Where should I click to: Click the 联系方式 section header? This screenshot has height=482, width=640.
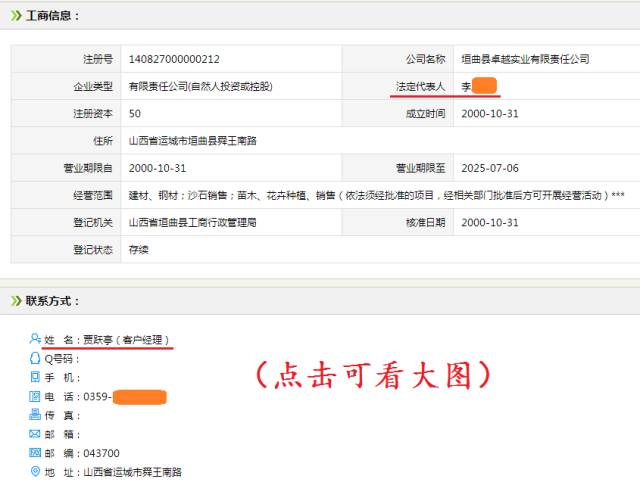[x=52, y=301]
